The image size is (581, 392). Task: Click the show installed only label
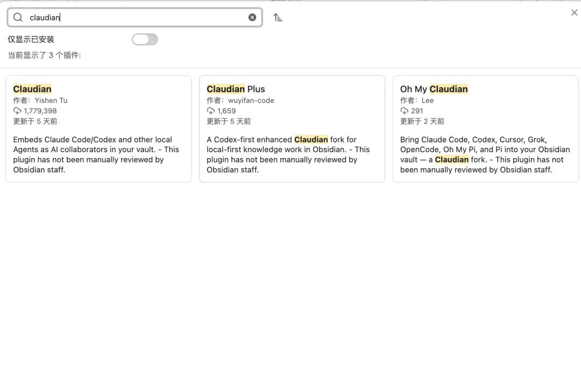click(x=31, y=39)
